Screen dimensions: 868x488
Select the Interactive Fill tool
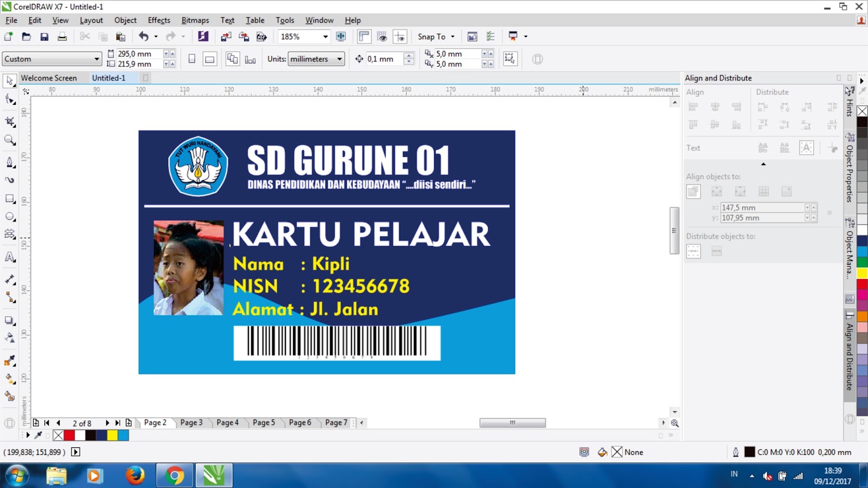tap(10, 379)
